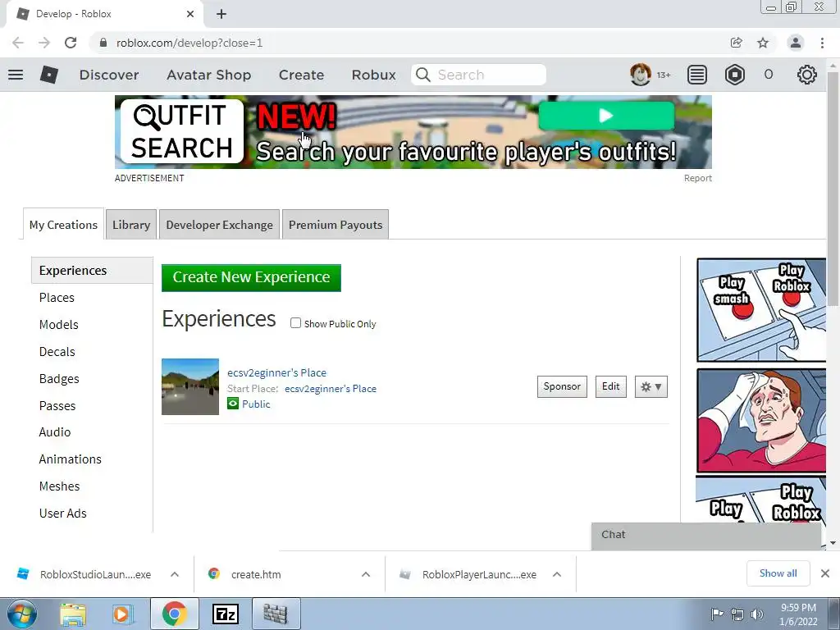
Task: Click the Sponsor button
Action: [x=562, y=386]
